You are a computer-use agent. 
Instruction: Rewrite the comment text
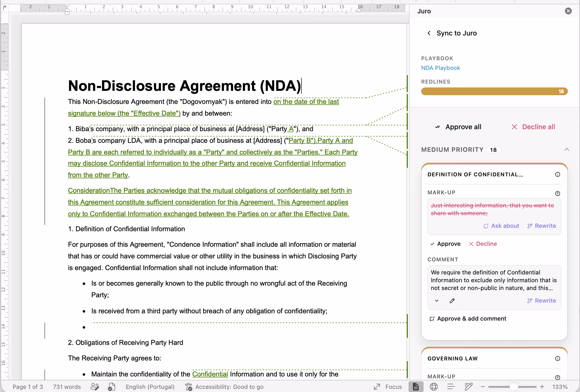pos(542,301)
